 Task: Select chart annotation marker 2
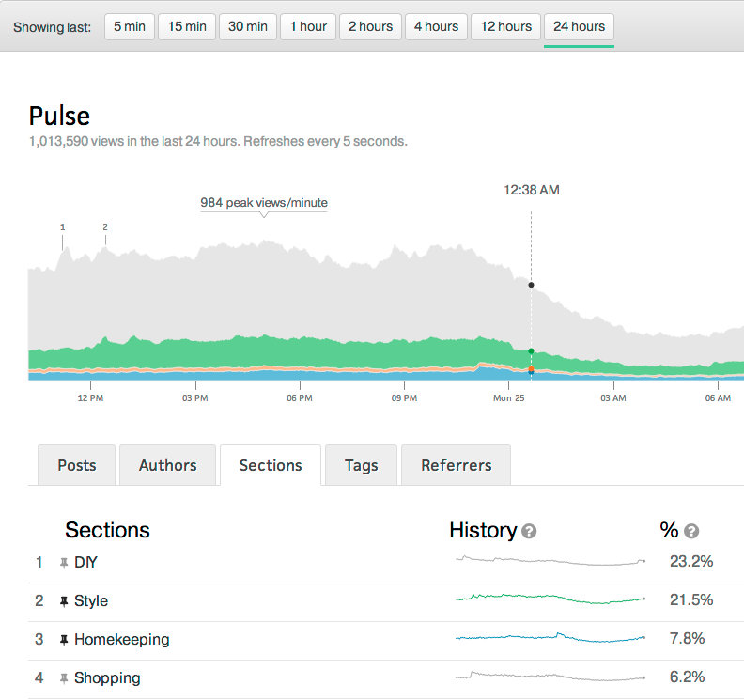tap(105, 227)
